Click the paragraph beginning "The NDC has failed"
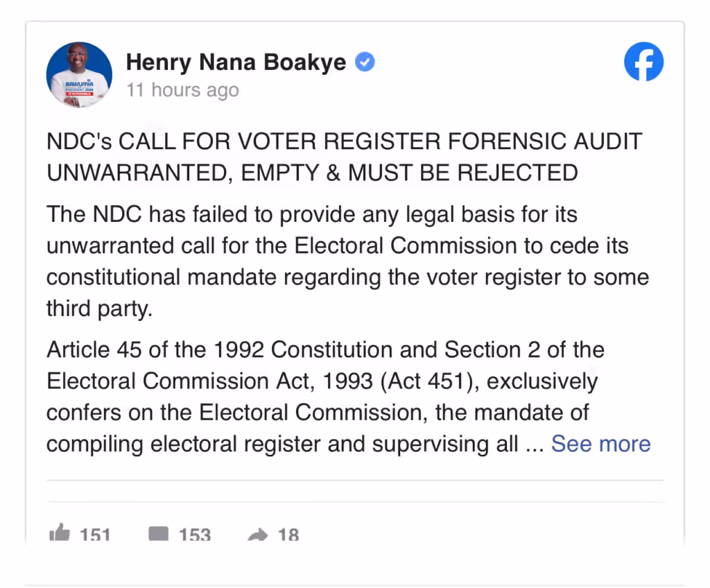This screenshot has height=588, width=710. pyautogui.click(x=312, y=214)
